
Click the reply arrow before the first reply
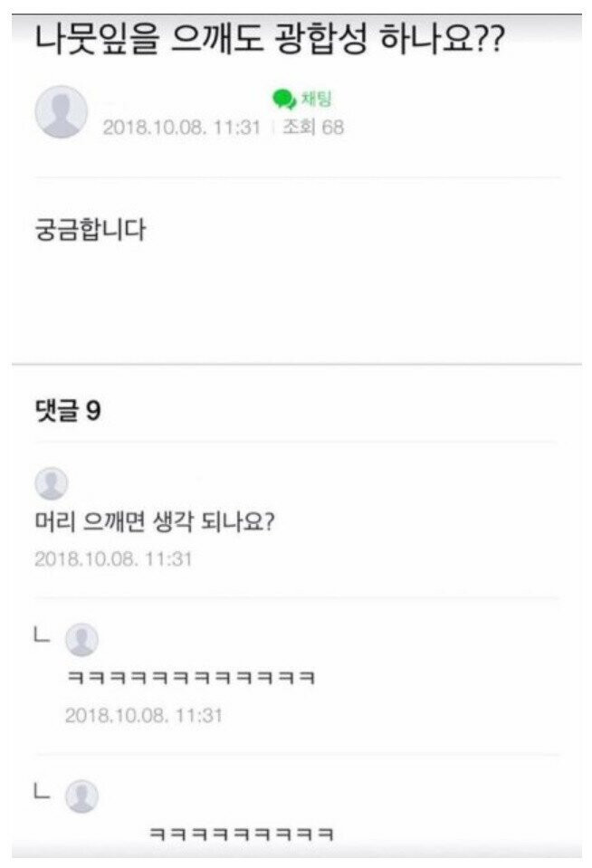pyautogui.click(x=40, y=635)
